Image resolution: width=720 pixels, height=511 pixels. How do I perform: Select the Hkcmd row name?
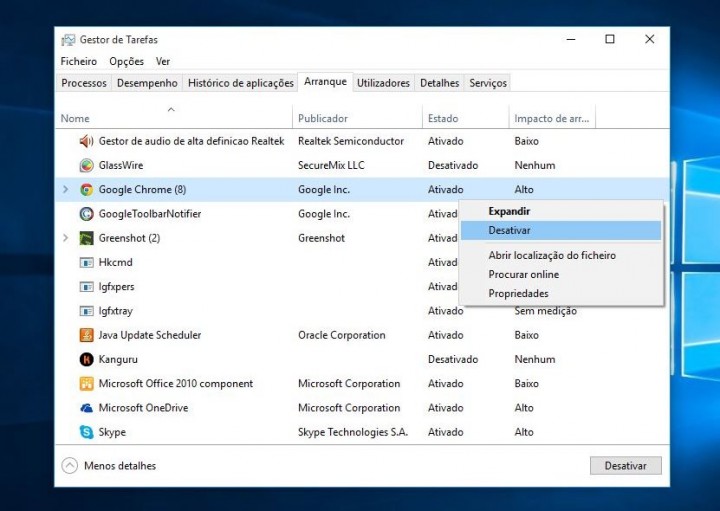click(x=115, y=263)
